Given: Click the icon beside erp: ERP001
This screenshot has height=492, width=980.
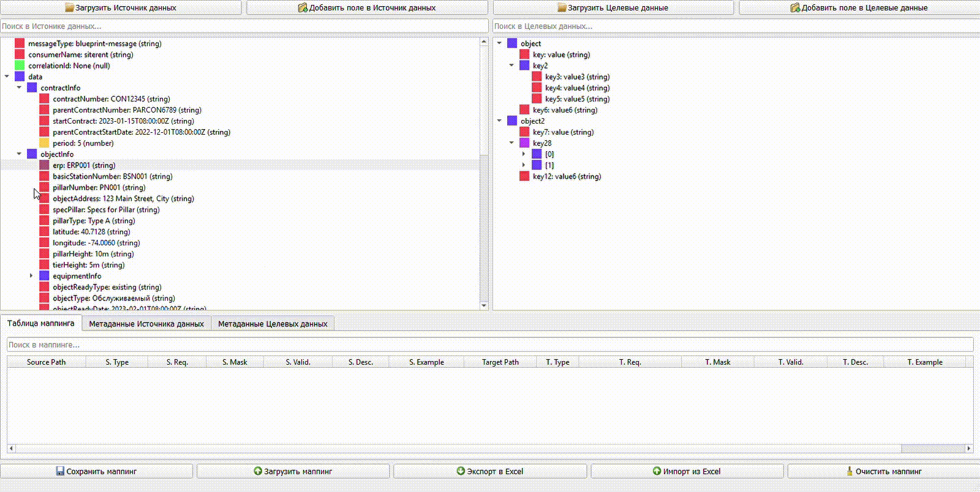Looking at the screenshot, I should 44,165.
